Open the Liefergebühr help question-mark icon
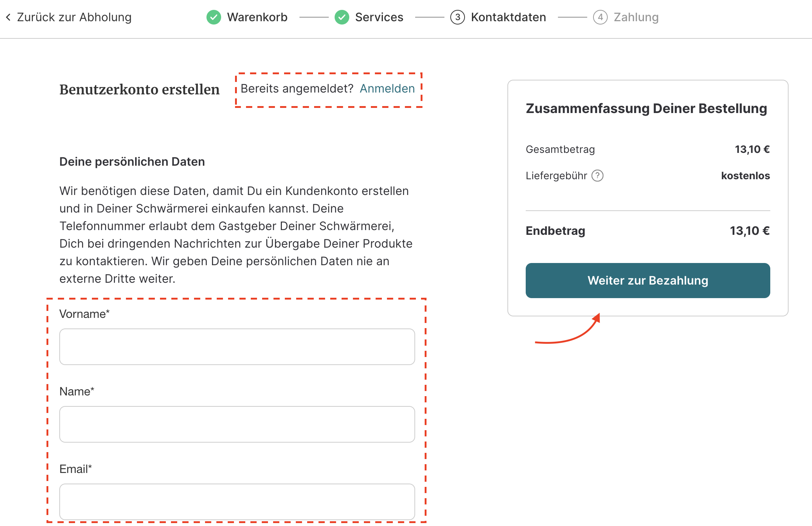 click(x=597, y=176)
